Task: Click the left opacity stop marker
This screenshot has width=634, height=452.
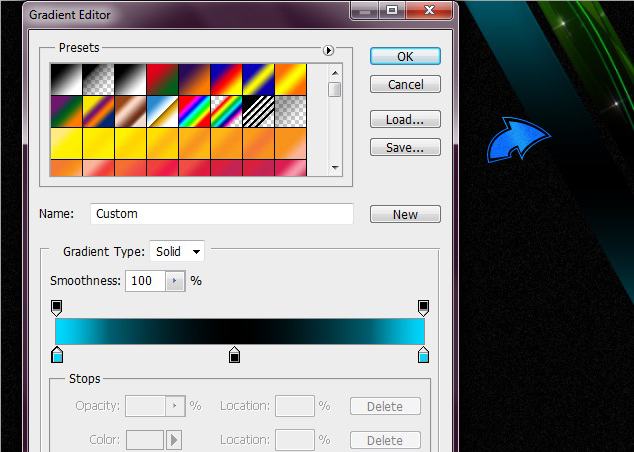Action: [x=56, y=307]
